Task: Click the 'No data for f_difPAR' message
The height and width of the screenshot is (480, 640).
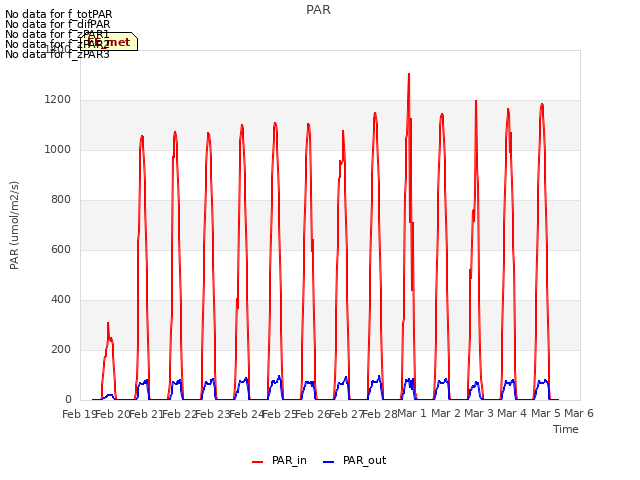Action: (x=58, y=24)
